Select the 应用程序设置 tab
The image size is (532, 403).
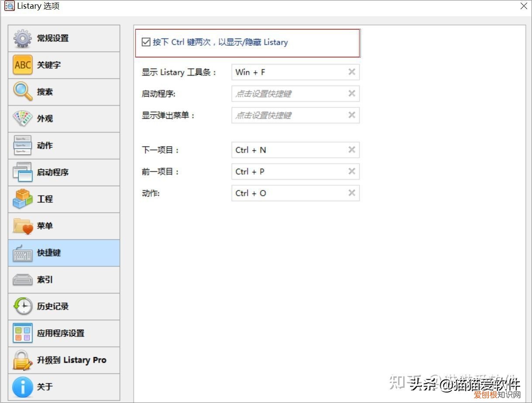(64, 333)
